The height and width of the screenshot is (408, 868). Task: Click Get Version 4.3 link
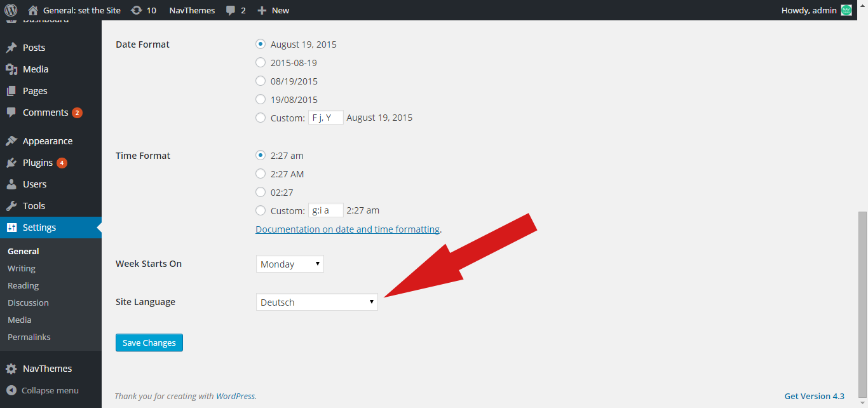[x=815, y=396]
